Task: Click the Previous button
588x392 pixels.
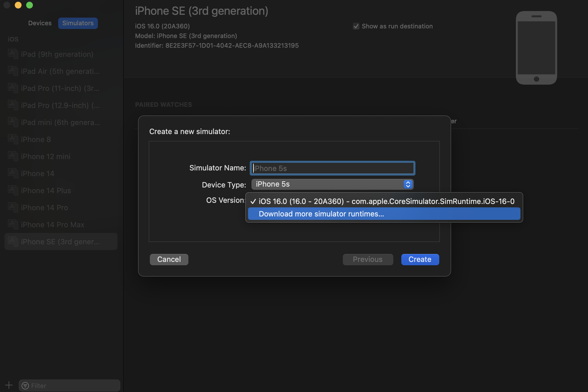Action: (368, 259)
